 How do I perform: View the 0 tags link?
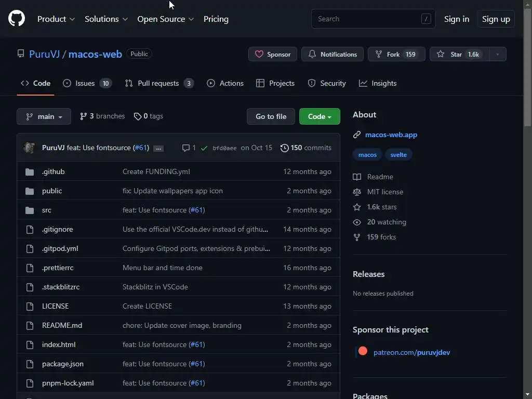(148, 116)
